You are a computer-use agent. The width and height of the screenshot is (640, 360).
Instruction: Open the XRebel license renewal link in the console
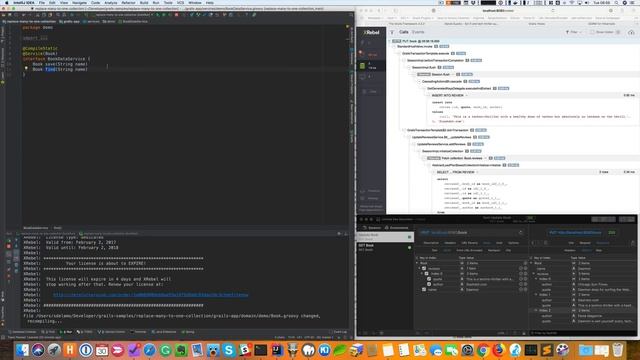point(150,295)
